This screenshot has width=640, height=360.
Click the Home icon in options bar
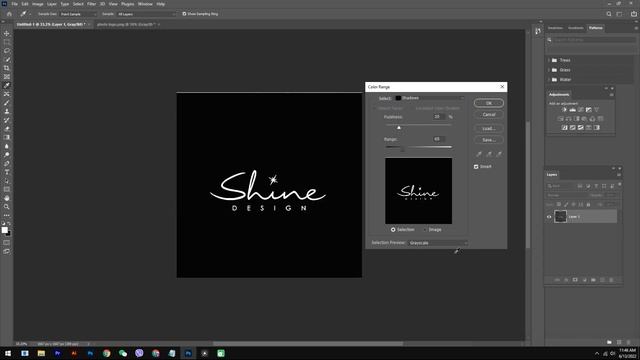9,14
